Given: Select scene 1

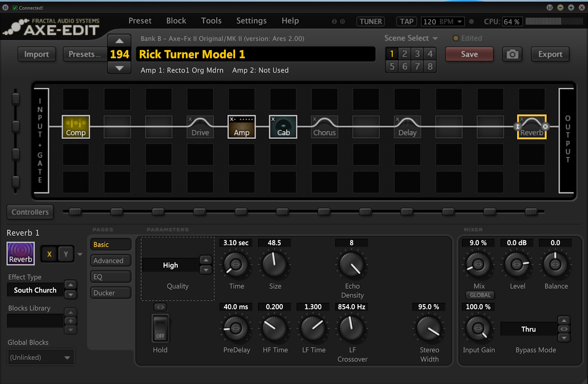Looking at the screenshot, I should coord(392,54).
